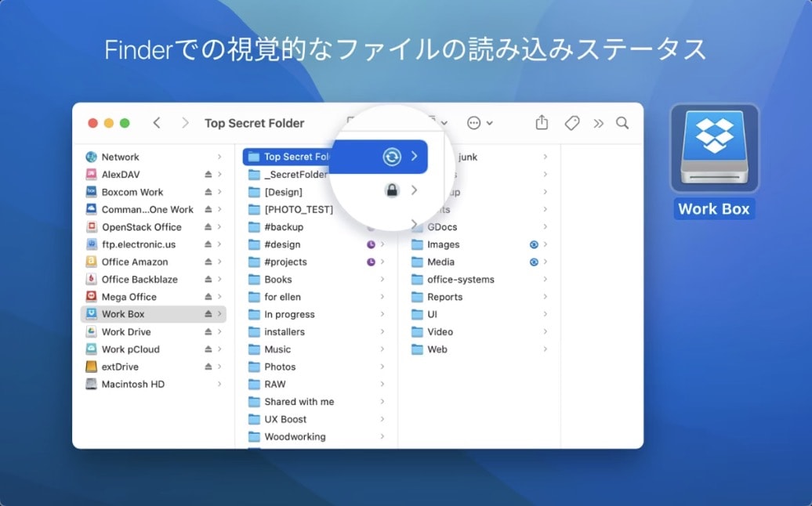Click the red close window button
Viewport: 812px width, 506px height.
93,123
